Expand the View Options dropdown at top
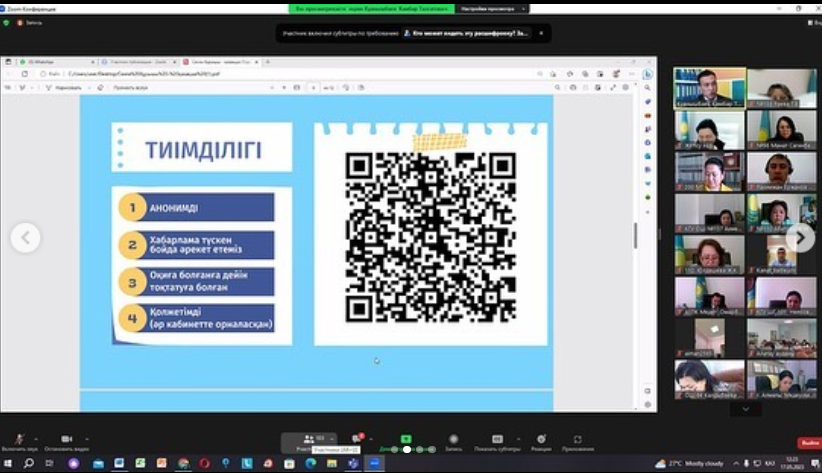Image resolution: width=822 pixels, height=473 pixels. (492, 8)
